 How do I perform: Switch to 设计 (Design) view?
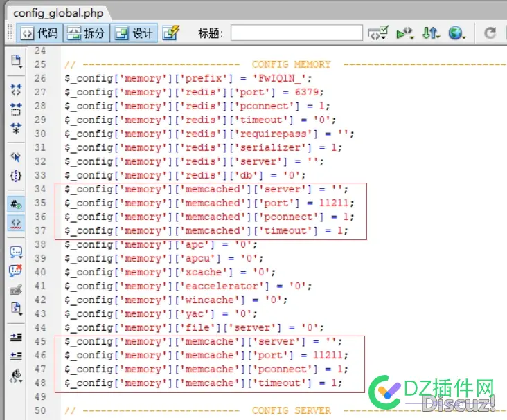(x=134, y=33)
